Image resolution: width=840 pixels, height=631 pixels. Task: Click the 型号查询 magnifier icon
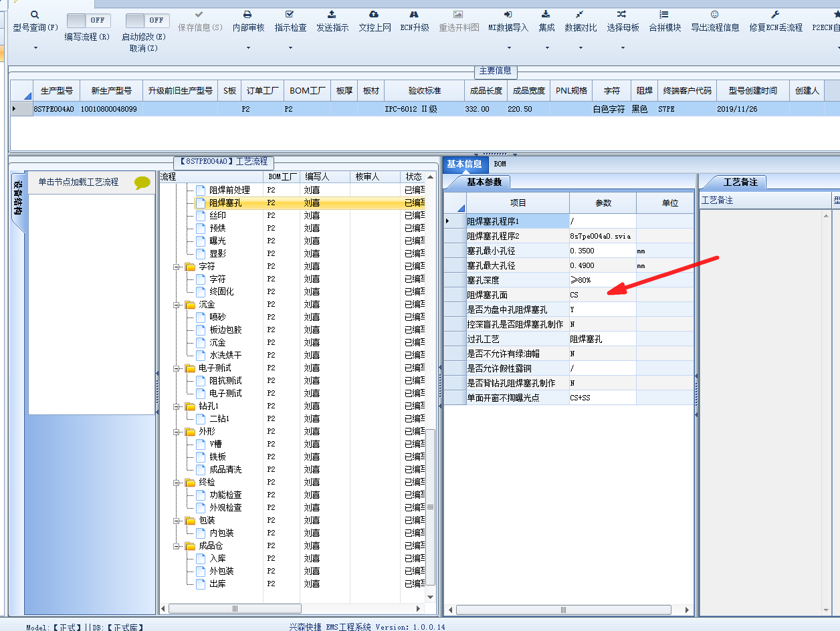35,14
